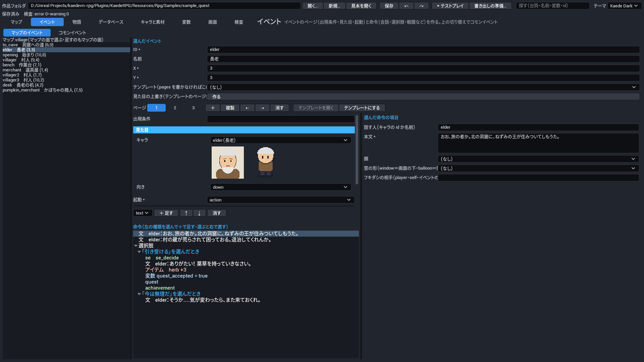Open the 向き down dropdown

click(281, 187)
